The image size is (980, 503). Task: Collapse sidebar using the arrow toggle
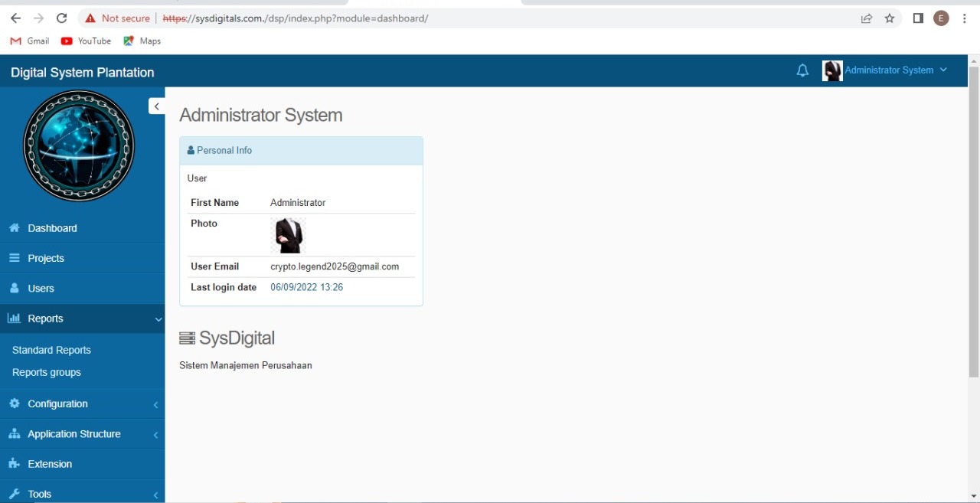tap(156, 106)
